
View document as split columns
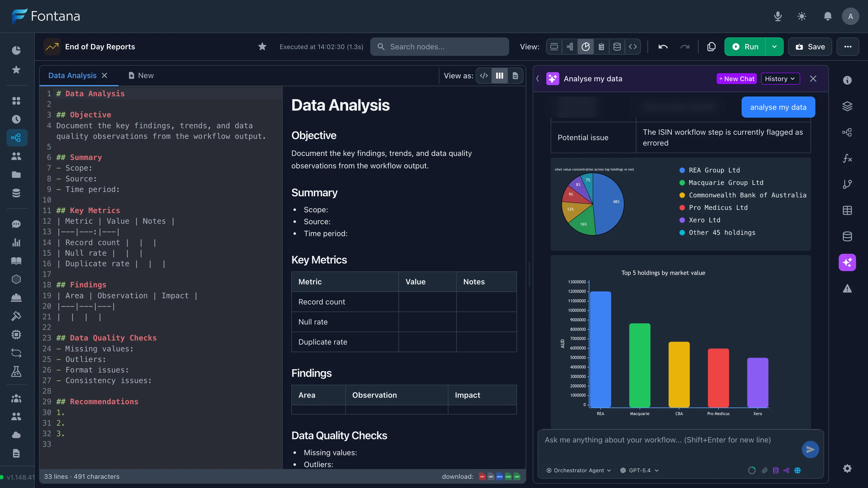click(x=499, y=75)
